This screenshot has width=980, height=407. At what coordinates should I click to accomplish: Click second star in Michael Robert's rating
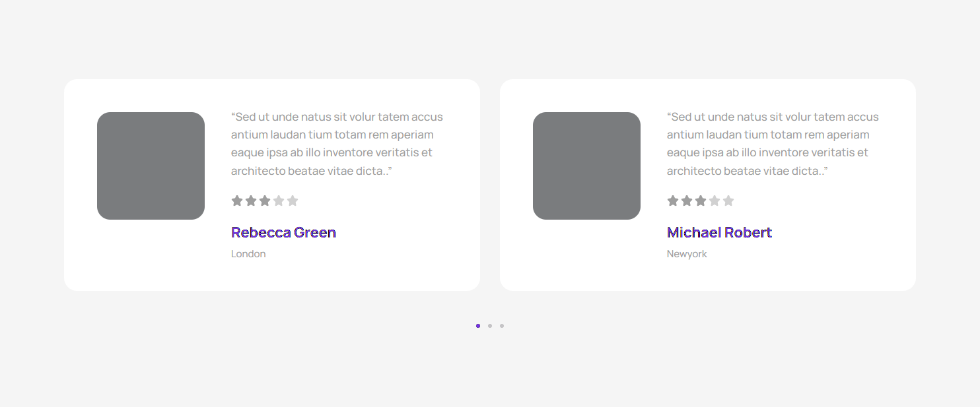point(687,201)
